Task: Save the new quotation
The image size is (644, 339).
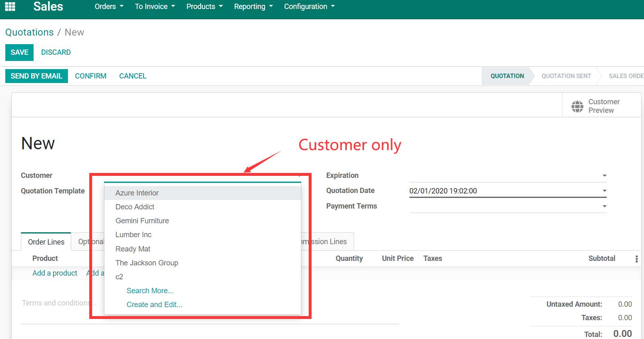Action: tap(19, 52)
